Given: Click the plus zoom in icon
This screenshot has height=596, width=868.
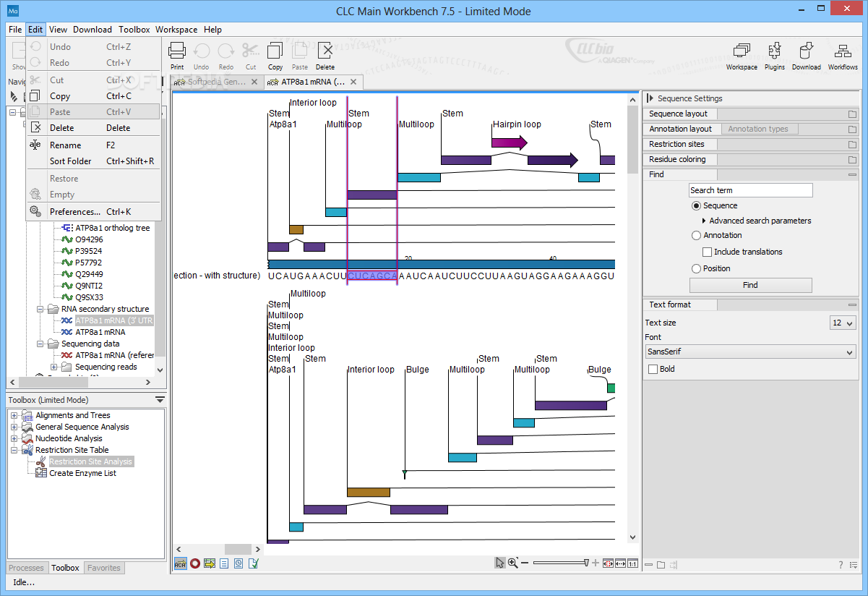Looking at the screenshot, I should (596, 563).
